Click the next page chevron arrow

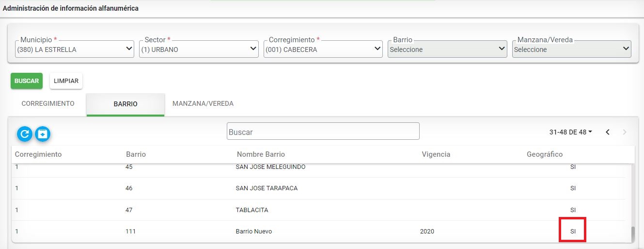625,132
